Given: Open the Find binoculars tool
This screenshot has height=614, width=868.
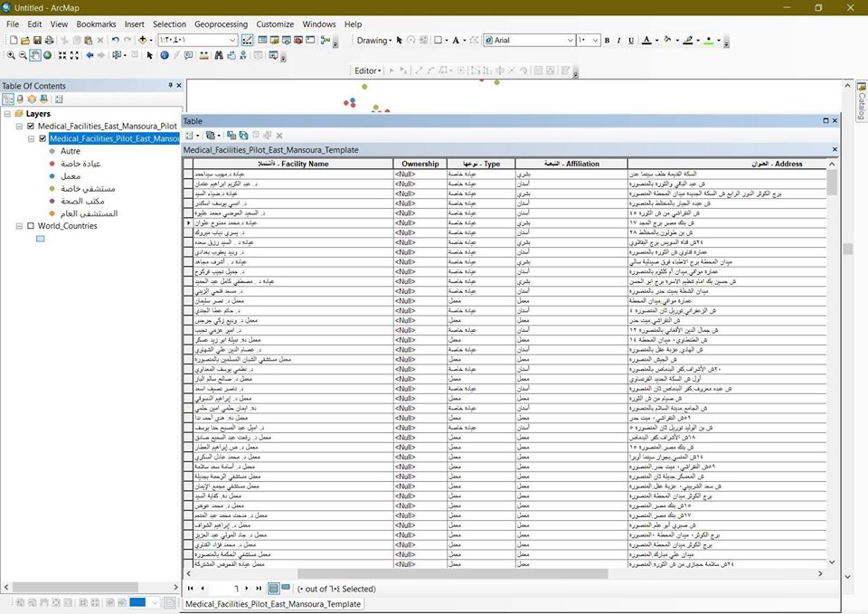Looking at the screenshot, I should coord(219,55).
